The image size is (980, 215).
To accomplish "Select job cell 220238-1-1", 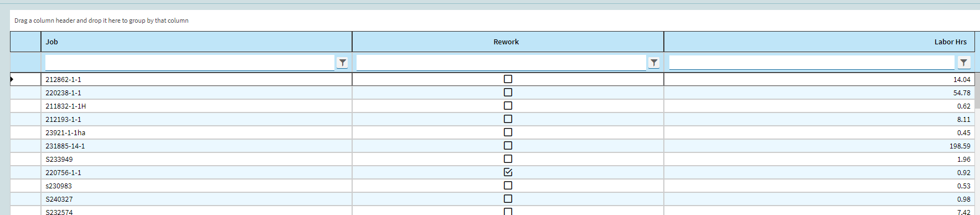I will coord(197,93).
